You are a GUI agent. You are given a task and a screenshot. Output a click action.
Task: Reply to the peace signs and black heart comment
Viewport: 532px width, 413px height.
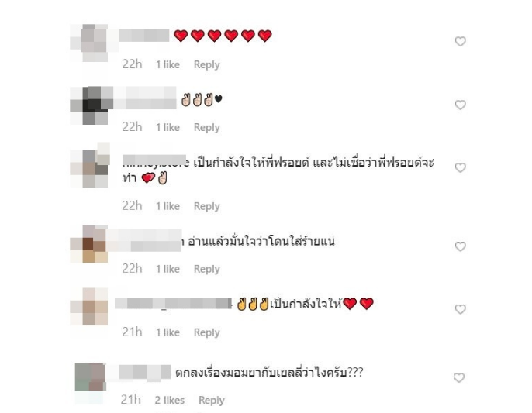(206, 127)
